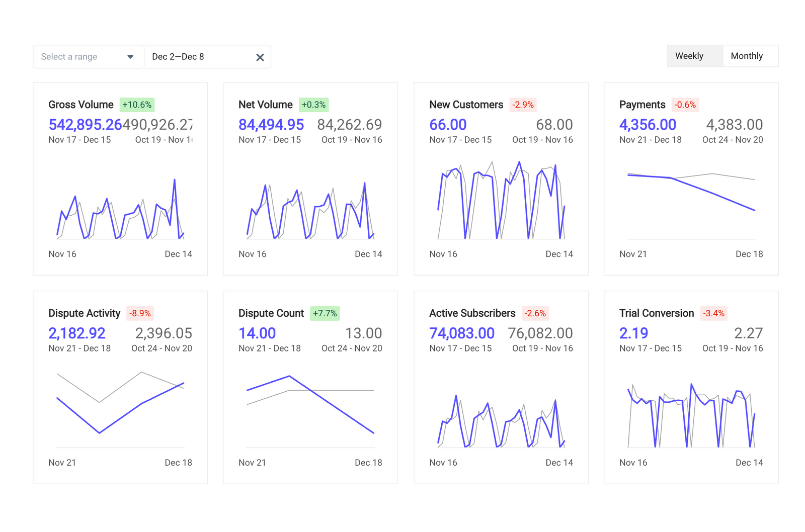The image size is (805, 532).
Task: Open the Select a range dropdown arrow
Action: click(x=131, y=57)
